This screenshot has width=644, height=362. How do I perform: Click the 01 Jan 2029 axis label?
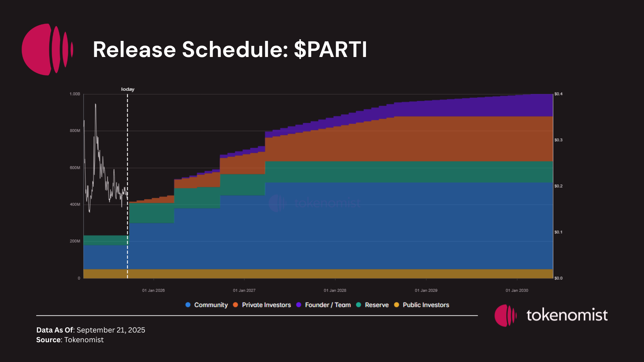tap(426, 290)
